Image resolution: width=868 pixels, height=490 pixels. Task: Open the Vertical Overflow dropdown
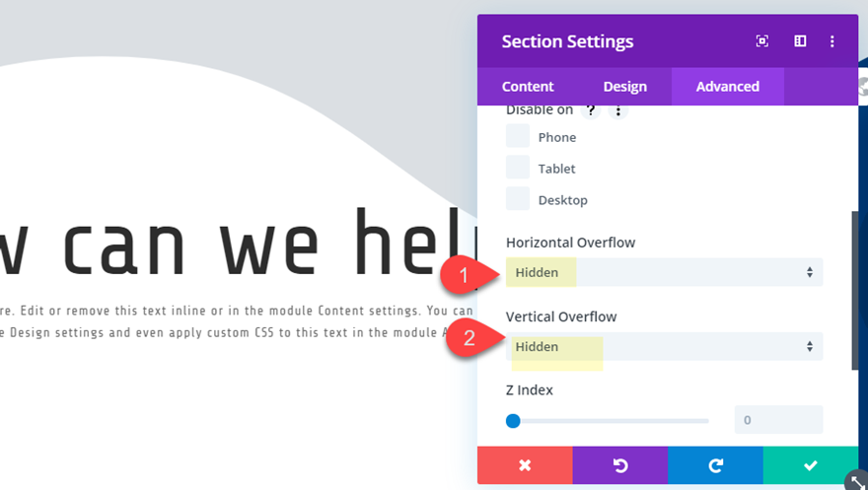coord(664,346)
